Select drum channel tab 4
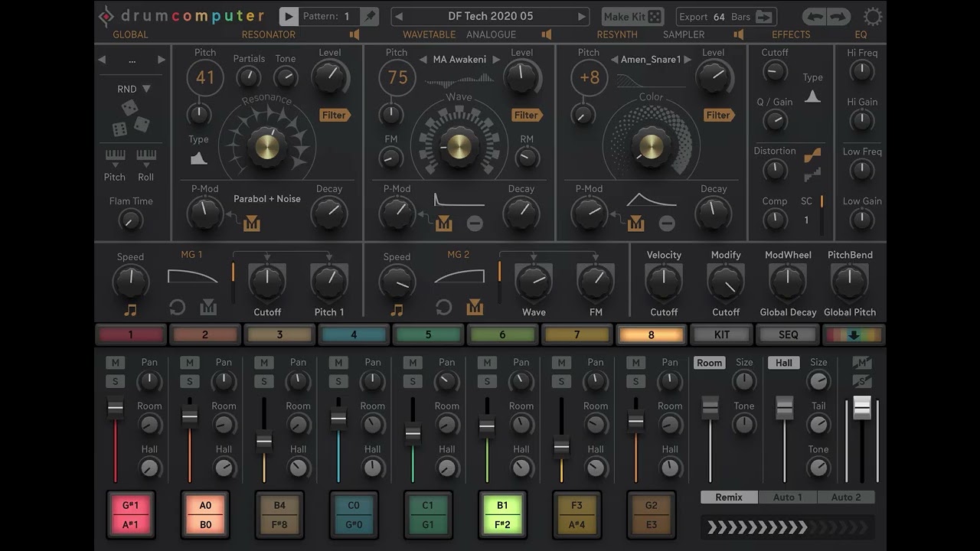 point(354,334)
